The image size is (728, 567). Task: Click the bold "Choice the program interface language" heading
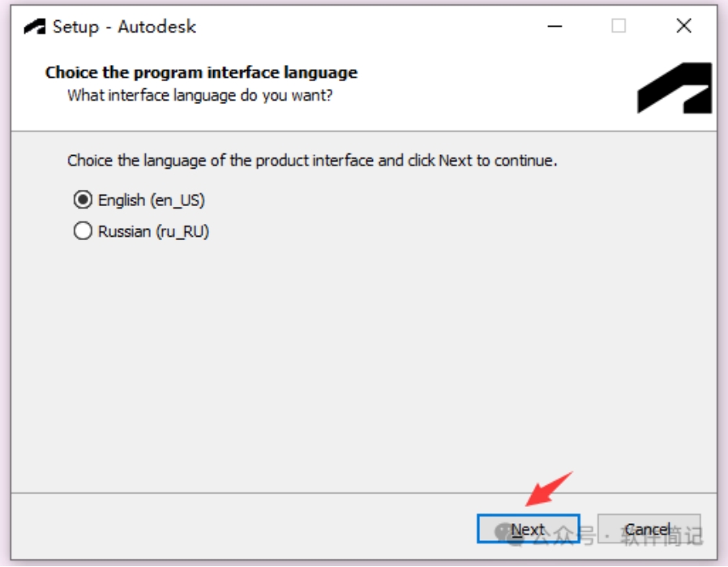(x=201, y=72)
